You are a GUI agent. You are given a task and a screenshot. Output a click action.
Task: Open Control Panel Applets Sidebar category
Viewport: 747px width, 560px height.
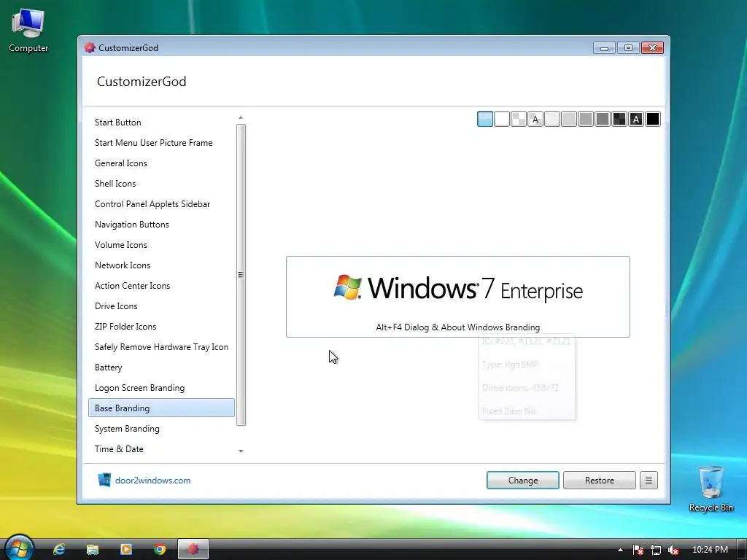pos(161,204)
